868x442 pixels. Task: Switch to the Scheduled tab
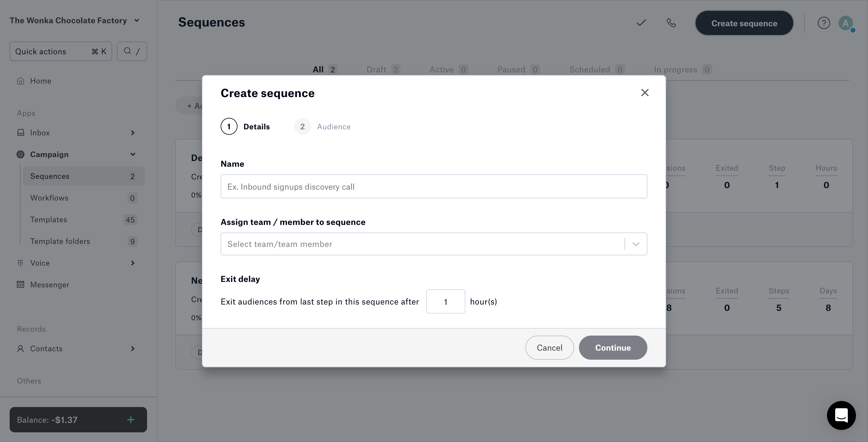(597, 69)
